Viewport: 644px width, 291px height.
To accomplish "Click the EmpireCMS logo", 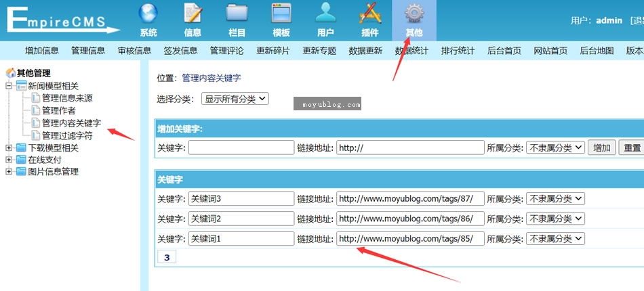I will point(61,20).
